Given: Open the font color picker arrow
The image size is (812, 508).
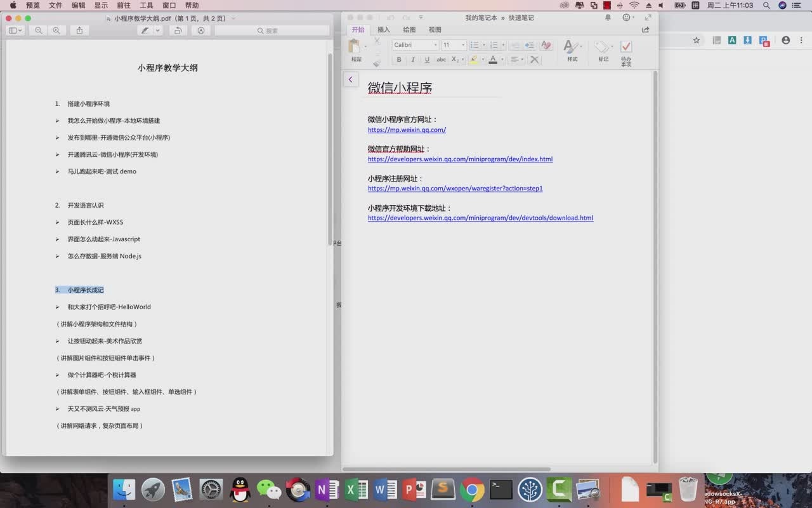Looking at the screenshot, I should click(502, 60).
